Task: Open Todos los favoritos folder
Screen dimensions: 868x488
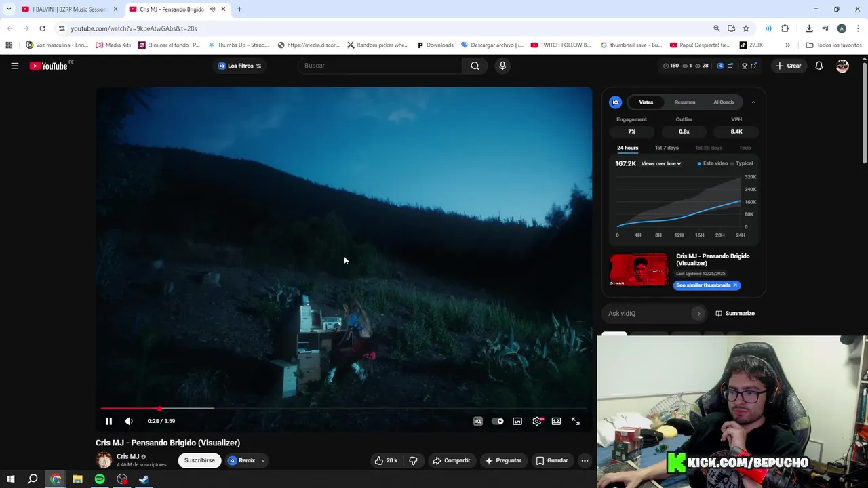Action: [834, 45]
